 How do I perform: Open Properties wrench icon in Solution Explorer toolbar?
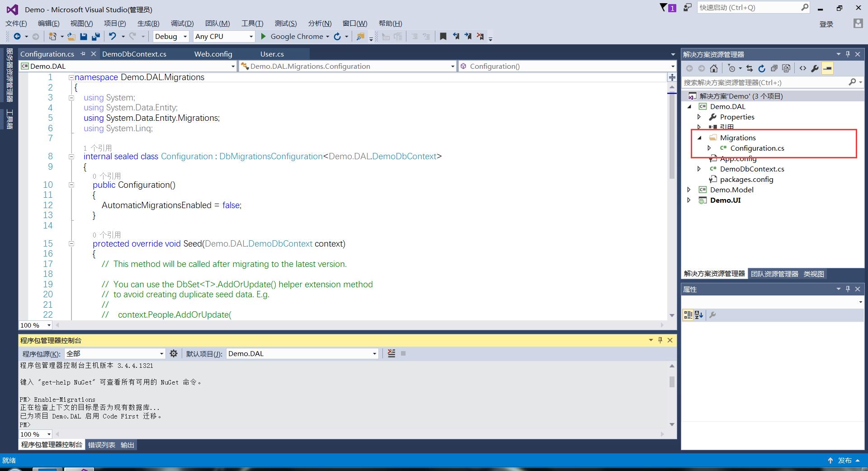click(x=815, y=68)
